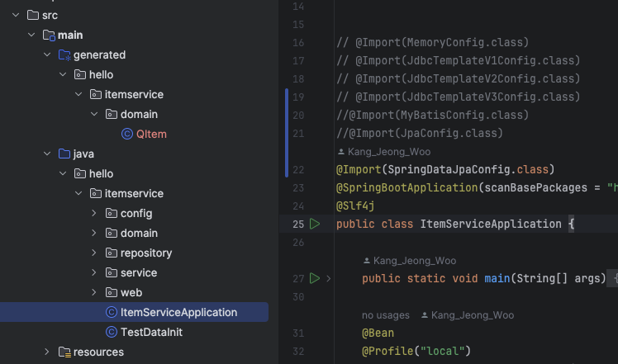Select TestDataInit in project tree
The height and width of the screenshot is (364, 618).
click(151, 332)
